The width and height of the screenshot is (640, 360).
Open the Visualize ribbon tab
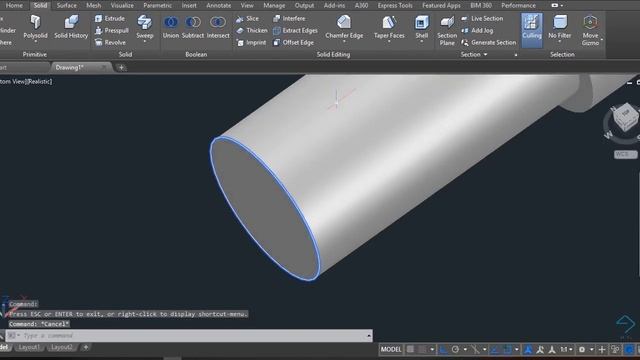pyautogui.click(x=122, y=5)
